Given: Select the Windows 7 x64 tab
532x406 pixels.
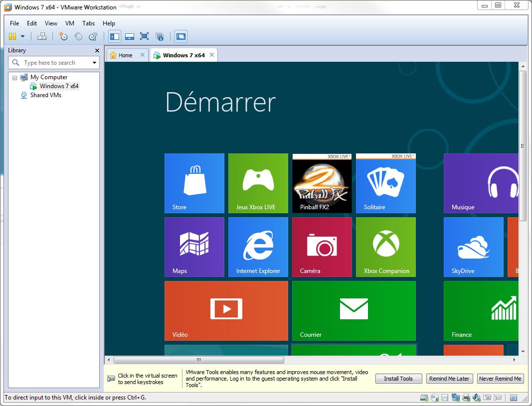Looking at the screenshot, I should coord(183,55).
